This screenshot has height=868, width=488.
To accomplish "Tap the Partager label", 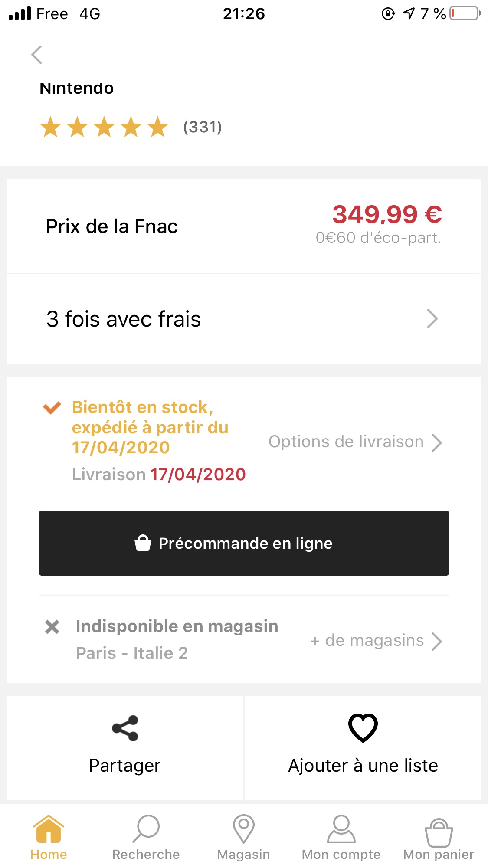I will pyautogui.click(x=125, y=766).
